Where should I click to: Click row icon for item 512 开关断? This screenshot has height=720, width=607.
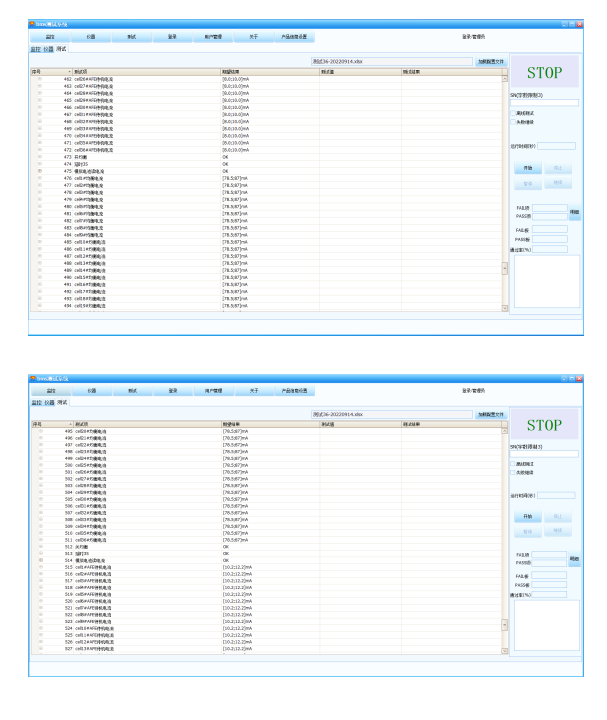(40, 547)
